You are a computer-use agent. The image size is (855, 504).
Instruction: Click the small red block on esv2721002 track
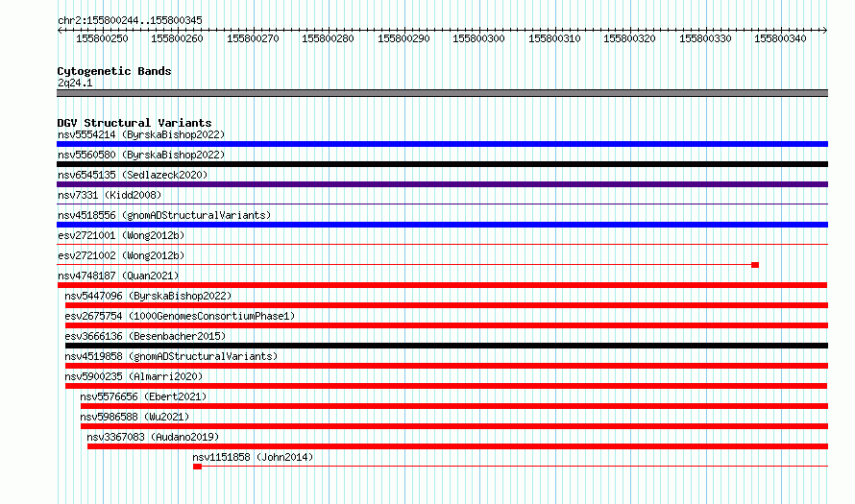pos(755,265)
